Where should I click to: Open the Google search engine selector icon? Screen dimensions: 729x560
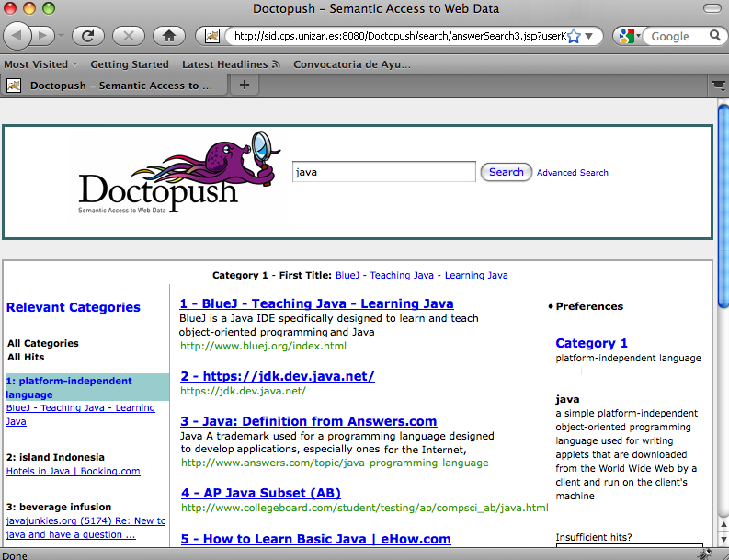pos(630,36)
